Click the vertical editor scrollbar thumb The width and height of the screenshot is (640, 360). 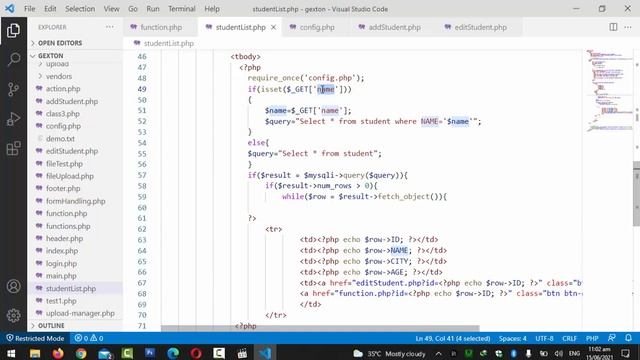(636, 193)
